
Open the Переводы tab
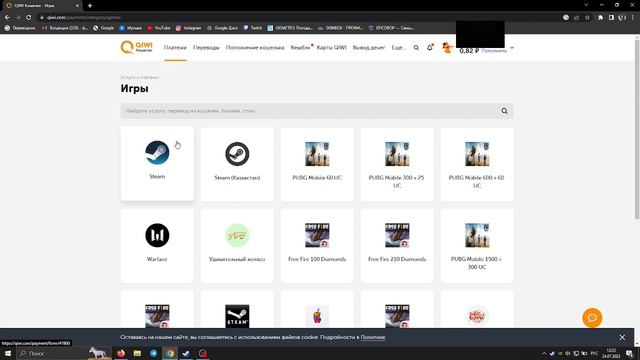206,48
